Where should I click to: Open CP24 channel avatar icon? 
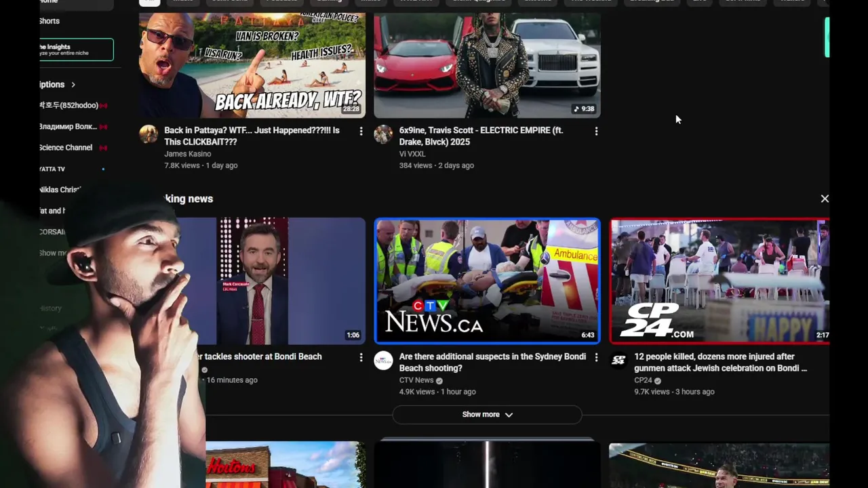coord(618,360)
